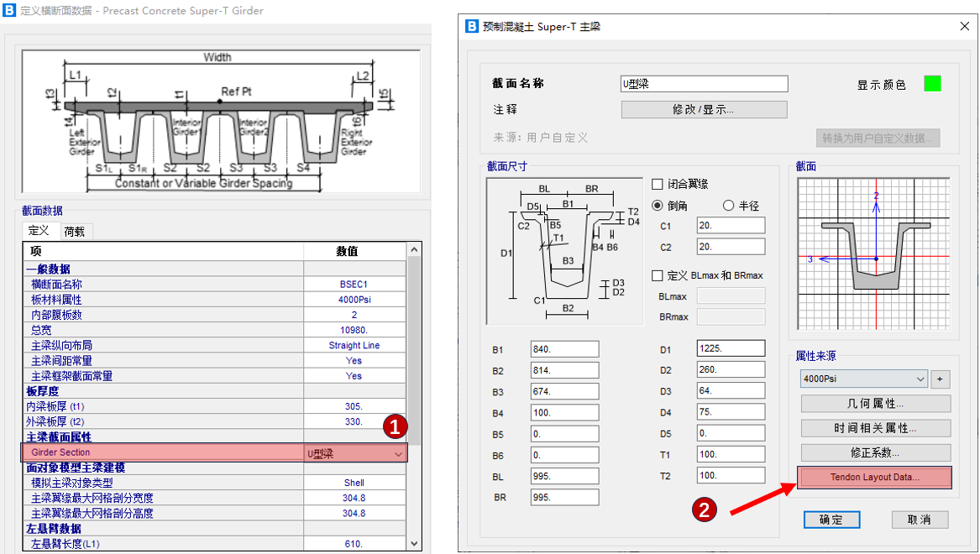980x554 pixels.
Task: Enable the 闭合翼缘 checkbox
Action: pos(658,184)
